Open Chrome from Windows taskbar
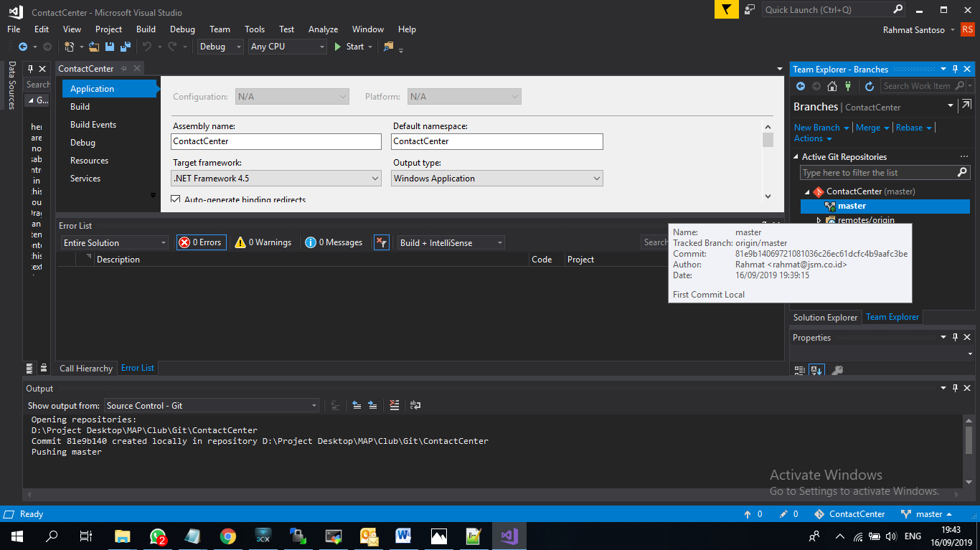This screenshot has width=980, height=550. [228, 536]
